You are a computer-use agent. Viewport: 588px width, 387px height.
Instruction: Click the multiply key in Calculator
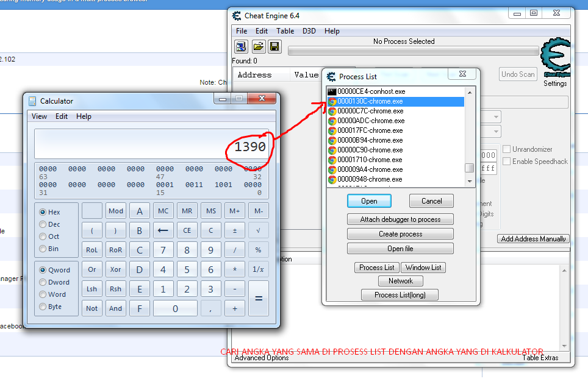point(235,269)
